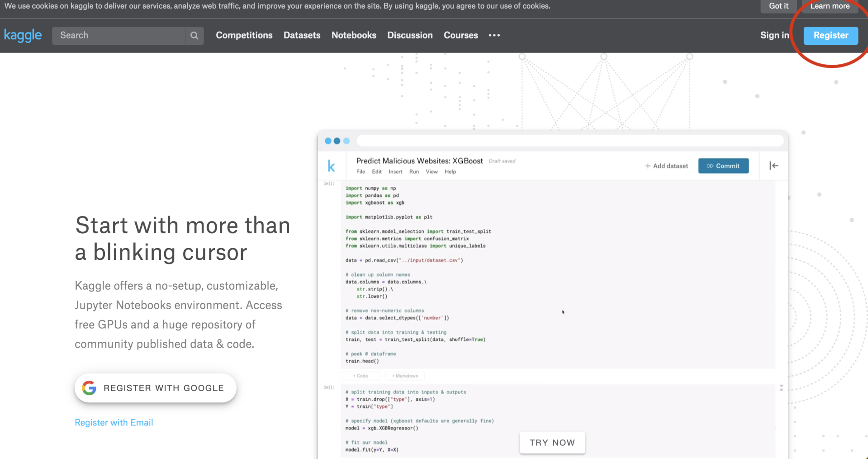Click the search magnifier icon
This screenshot has width=868, height=459.
pos(194,35)
